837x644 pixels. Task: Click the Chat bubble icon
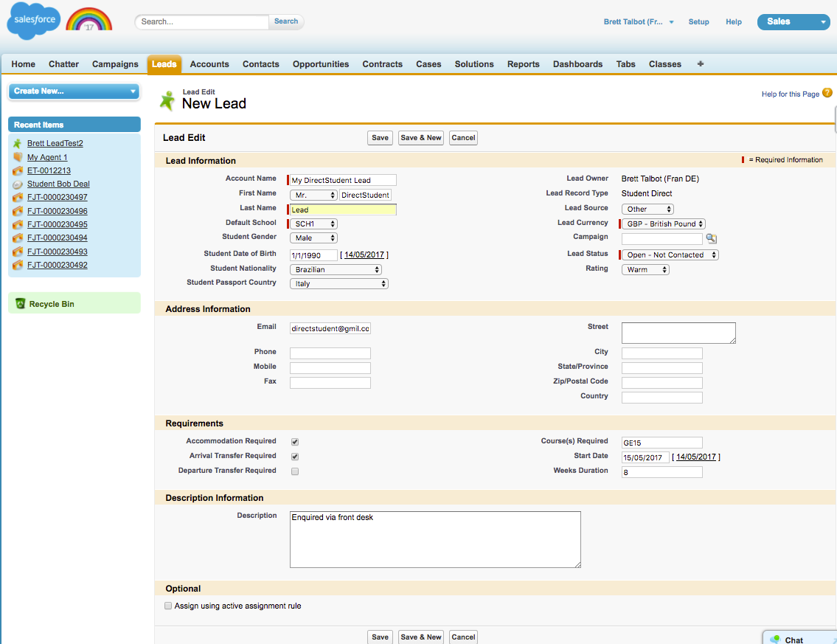tap(774, 639)
